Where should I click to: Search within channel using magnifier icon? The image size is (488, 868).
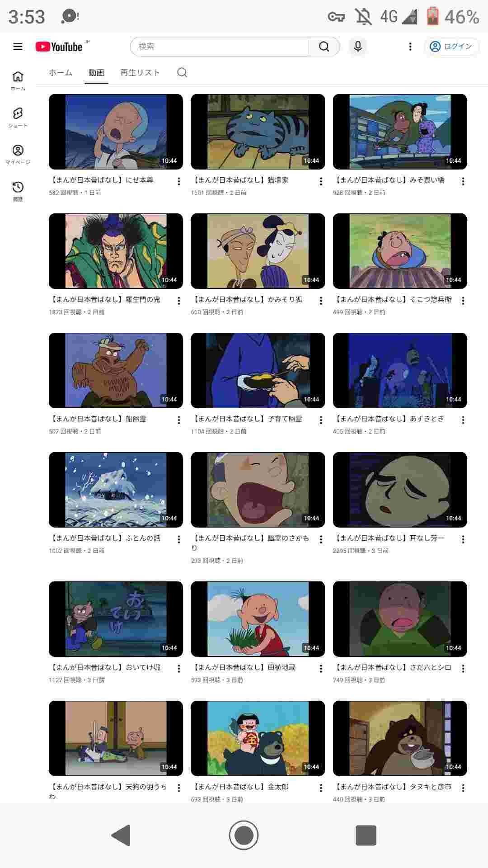coord(182,72)
